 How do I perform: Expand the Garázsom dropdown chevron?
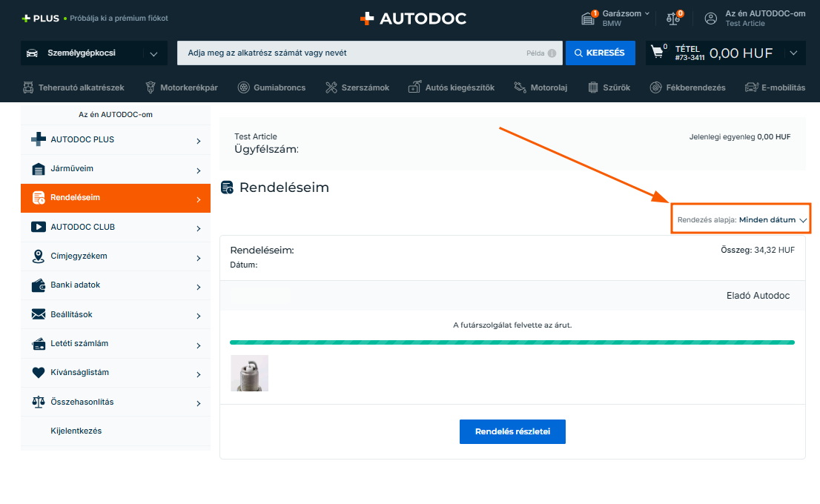pyautogui.click(x=647, y=14)
